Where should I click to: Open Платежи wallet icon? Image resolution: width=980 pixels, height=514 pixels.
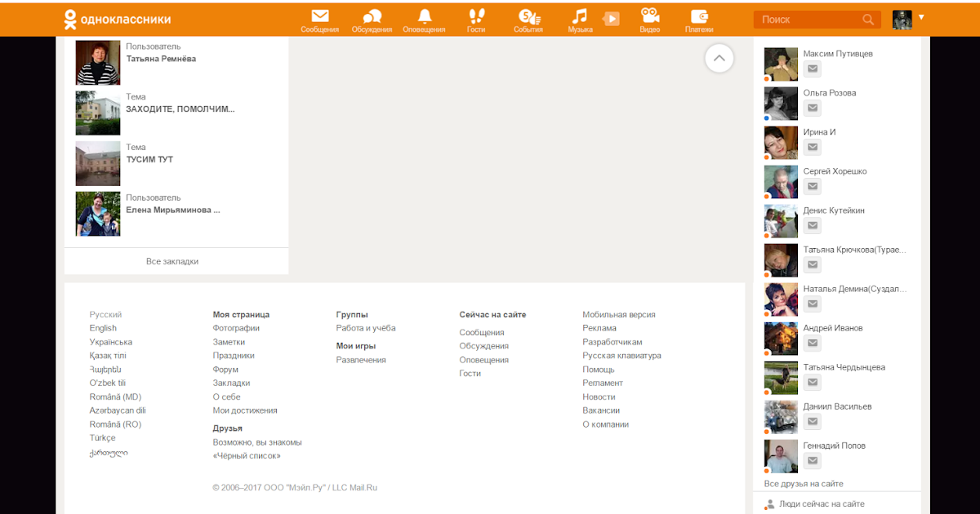point(699,17)
